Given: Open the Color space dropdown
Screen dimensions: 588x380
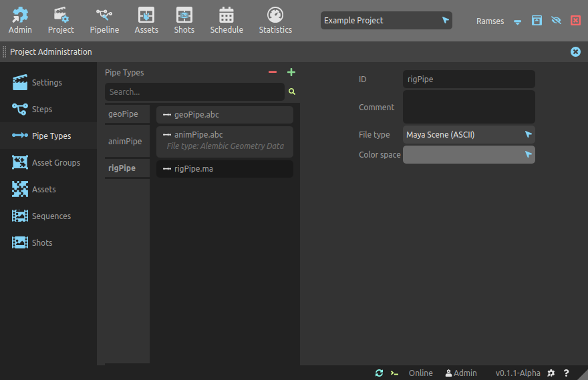Looking at the screenshot, I should tap(468, 155).
